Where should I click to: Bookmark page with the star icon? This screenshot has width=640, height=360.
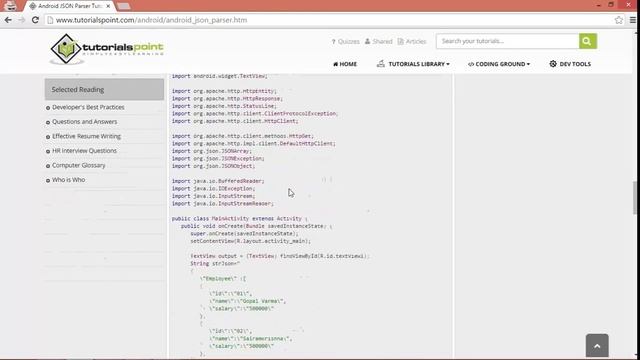[x=619, y=20]
